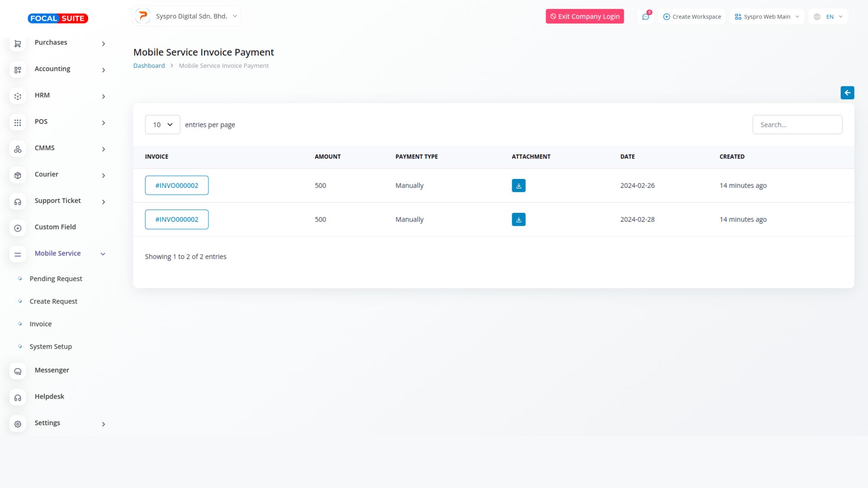Open the chat notifications icon
This screenshot has width=868, height=488.
point(645,17)
